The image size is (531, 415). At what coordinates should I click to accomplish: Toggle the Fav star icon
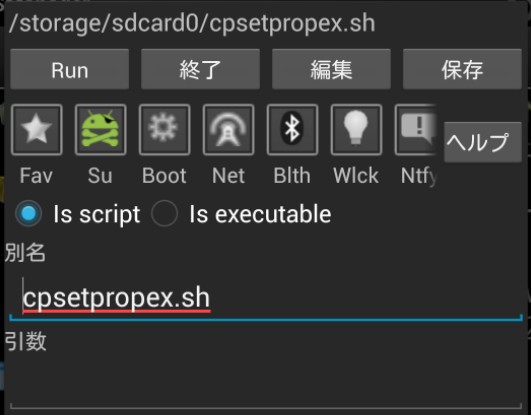pyautogui.click(x=37, y=129)
